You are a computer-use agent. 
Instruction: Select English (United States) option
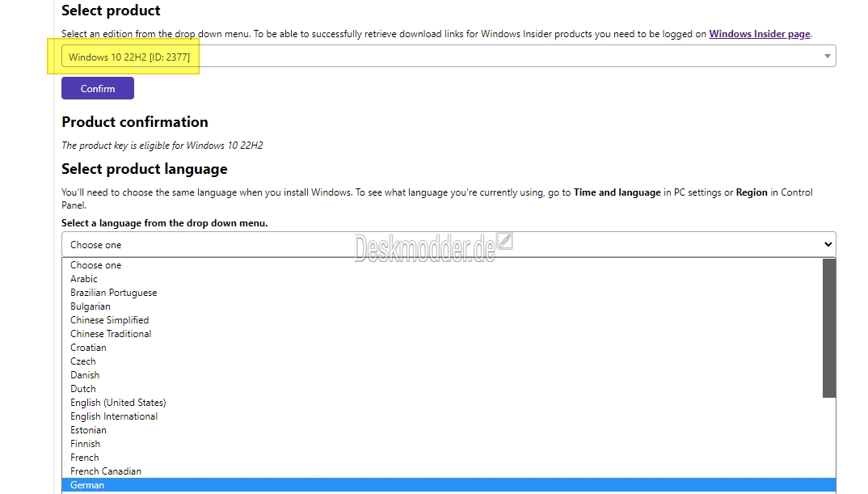pos(442,403)
